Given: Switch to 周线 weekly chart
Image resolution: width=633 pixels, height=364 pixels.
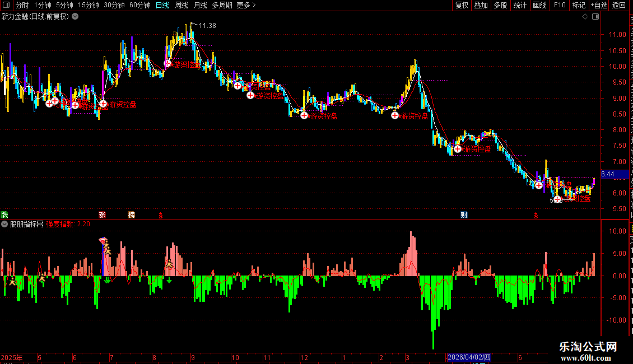Looking at the screenshot, I should point(181,5).
